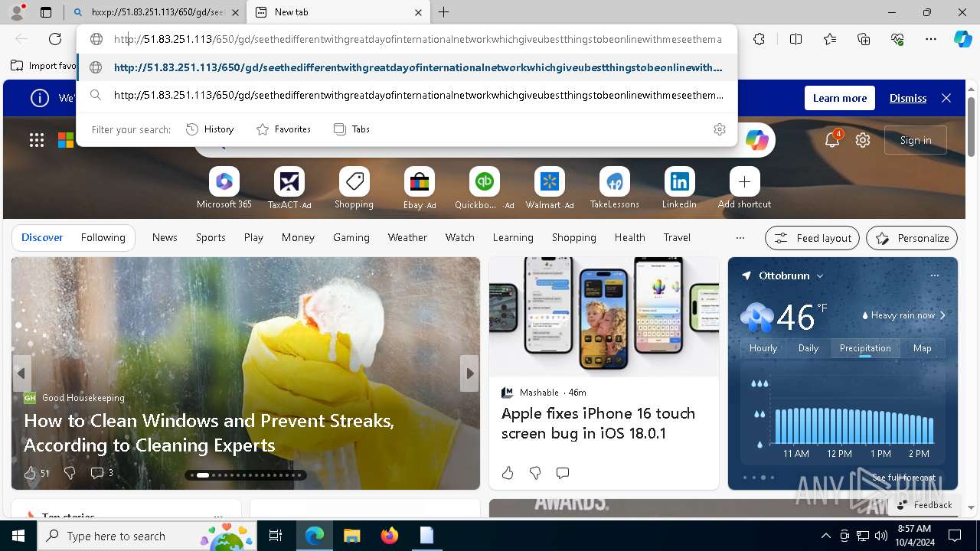Open the Quickbooks ad shortcut

(484, 188)
